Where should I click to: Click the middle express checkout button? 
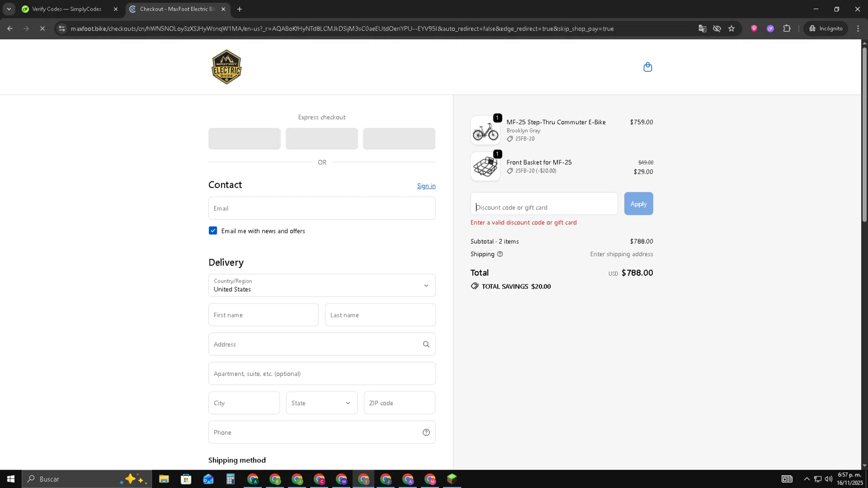tap(322, 139)
